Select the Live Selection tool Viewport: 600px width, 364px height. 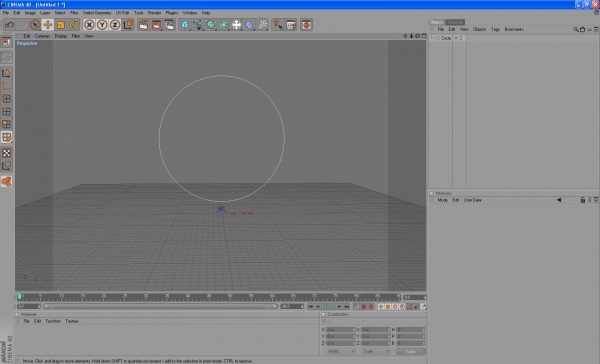point(35,25)
